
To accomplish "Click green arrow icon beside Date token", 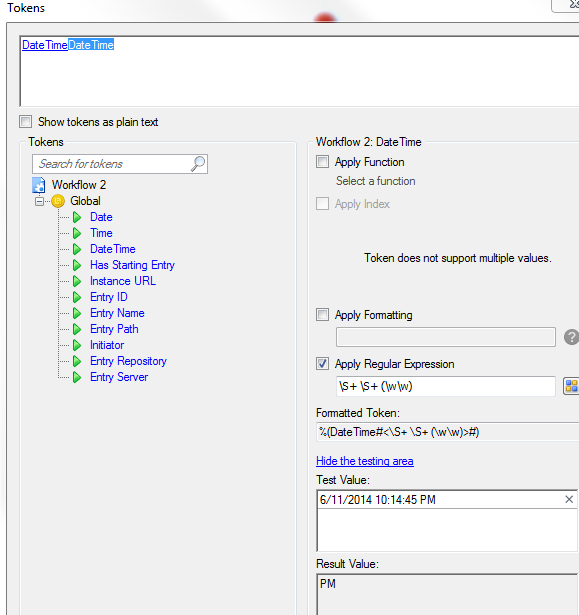I will tap(77, 217).
